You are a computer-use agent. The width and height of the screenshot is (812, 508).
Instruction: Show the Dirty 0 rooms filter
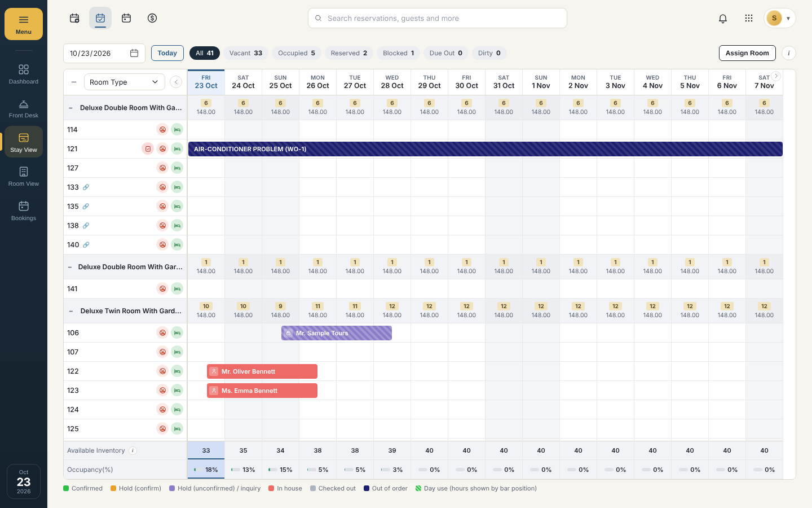pyautogui.click(x=489, y=53)
